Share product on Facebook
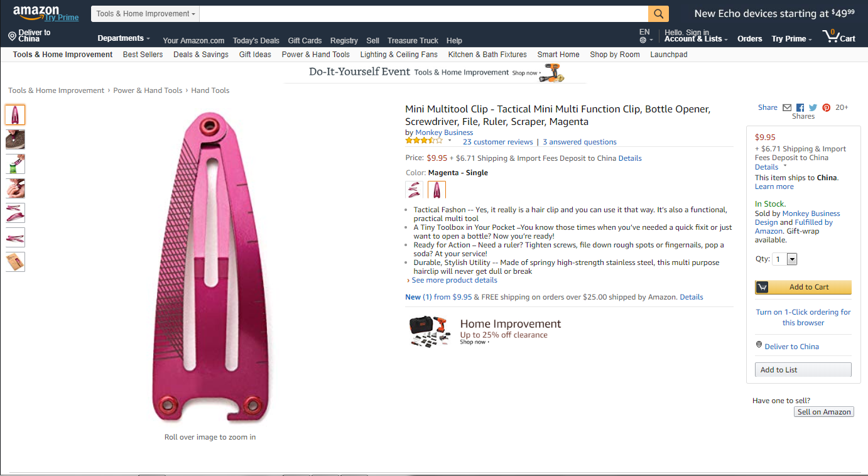Screen dimensions: 868x476 pyautogui.click(x=800, y=108)
